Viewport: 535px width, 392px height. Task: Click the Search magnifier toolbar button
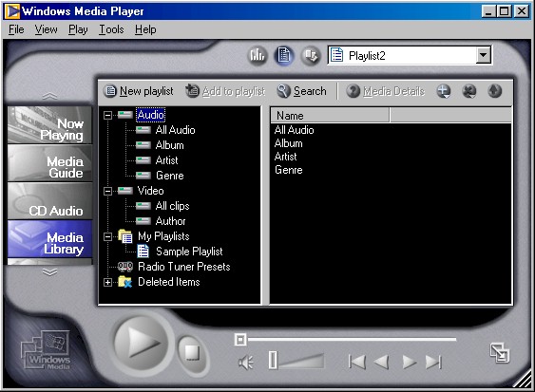301,91
